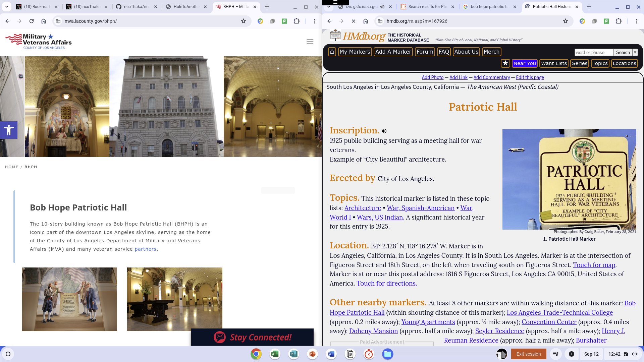This screenshot has height=362, width=644.
Task: Open My Markers on HMdb
Action: 355,52
